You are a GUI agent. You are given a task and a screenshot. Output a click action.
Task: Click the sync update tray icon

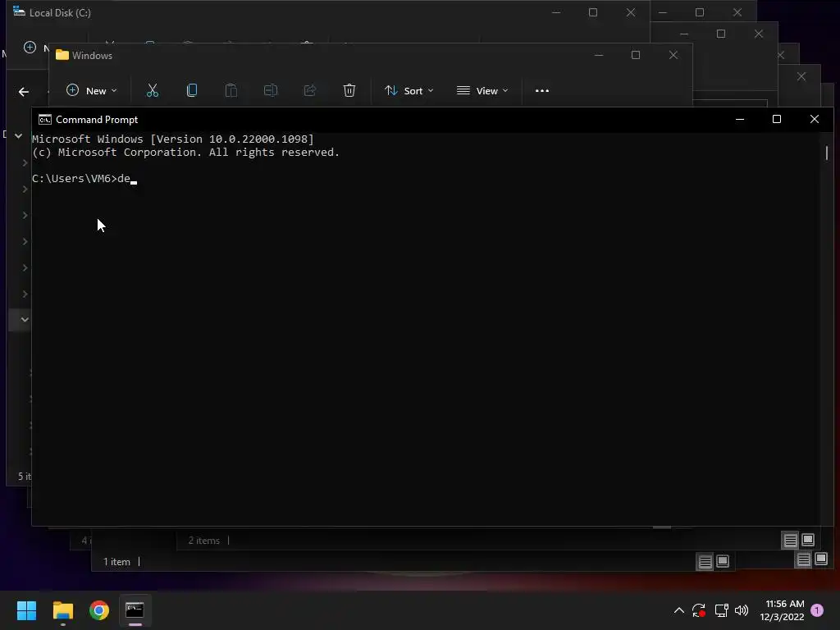pos(699,610)
